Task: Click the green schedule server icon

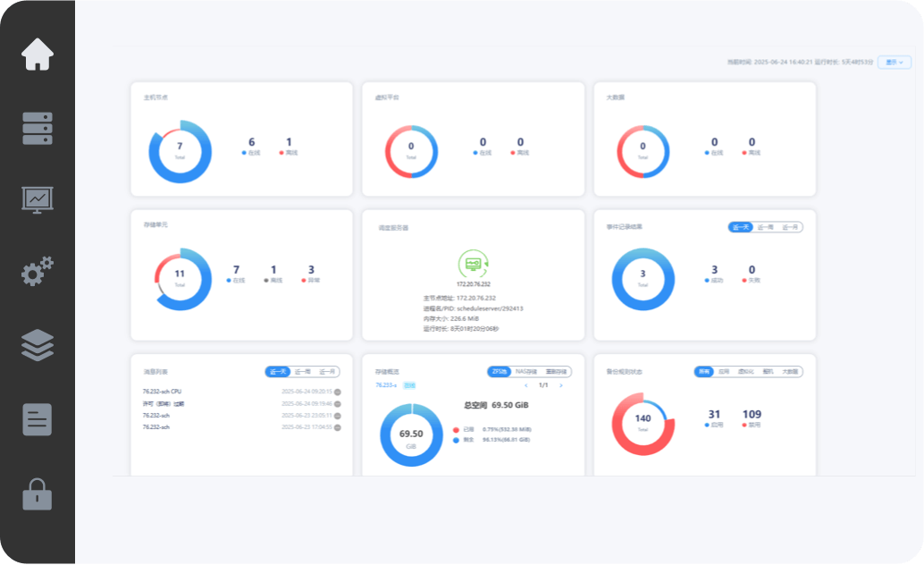Action: [x=473, y=264]
